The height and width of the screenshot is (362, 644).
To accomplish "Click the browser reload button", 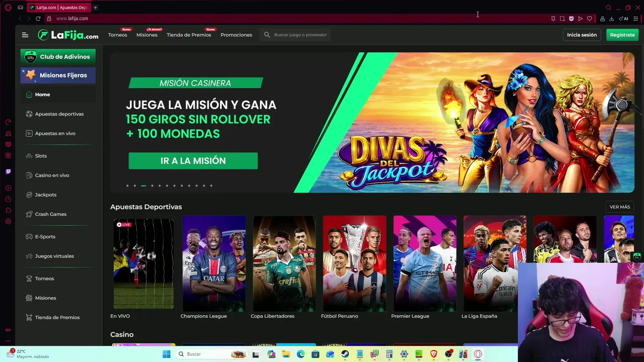I will [38, 19].
